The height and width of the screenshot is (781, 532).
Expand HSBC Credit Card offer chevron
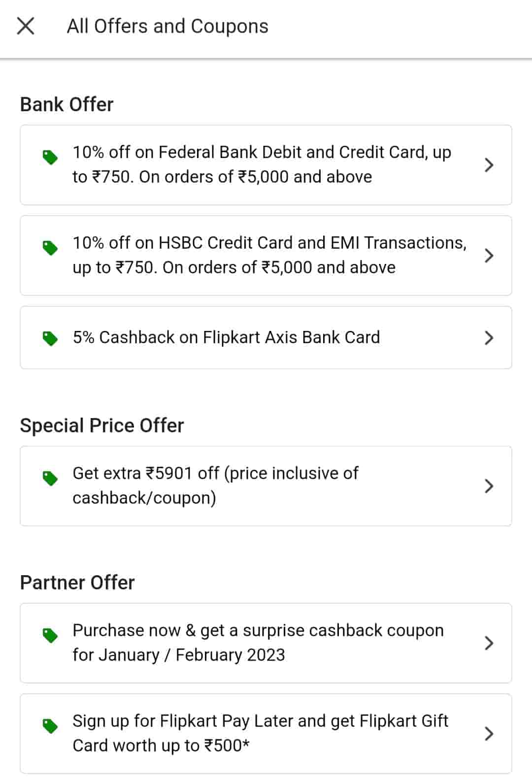click(489, 256)
